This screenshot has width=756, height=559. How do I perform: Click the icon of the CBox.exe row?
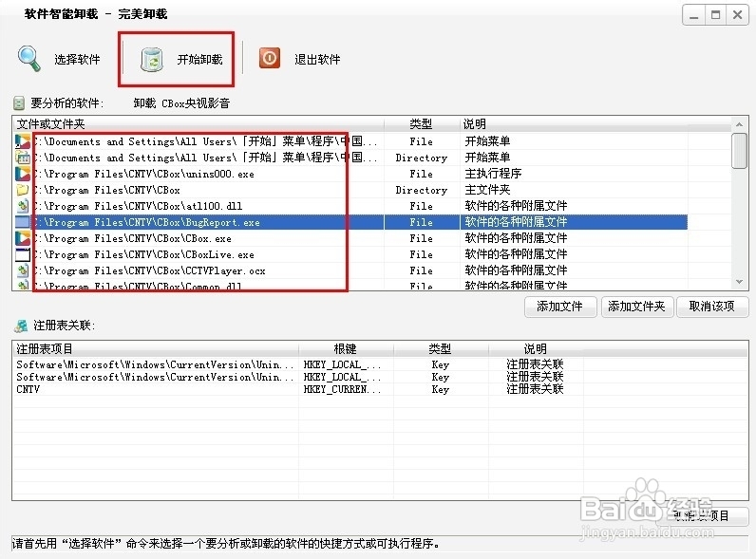(x=22, y=238)
